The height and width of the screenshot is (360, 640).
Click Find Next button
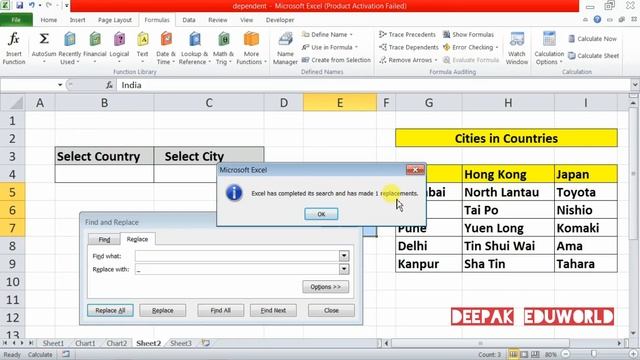[273, 310]
